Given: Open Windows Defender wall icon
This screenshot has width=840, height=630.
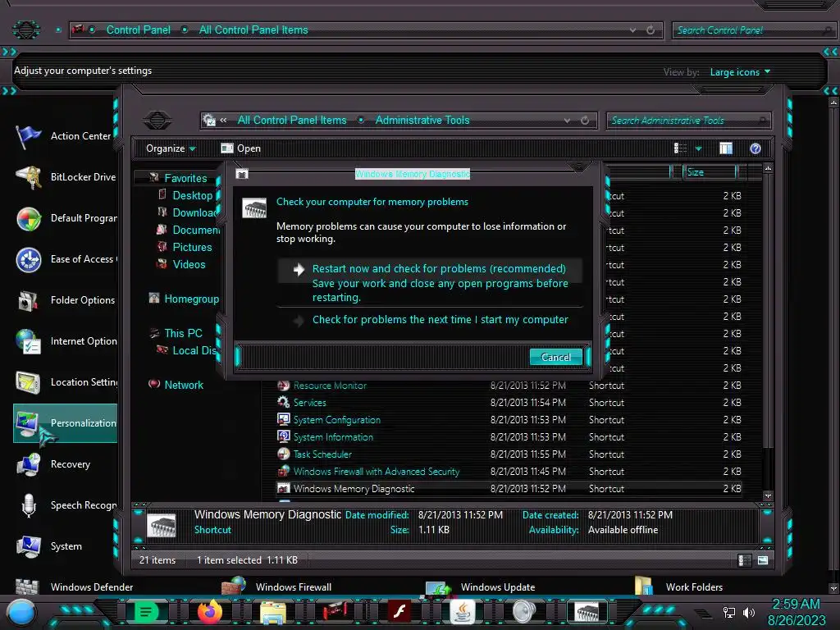Looking at the screenshot, I should tap(28, 587).
